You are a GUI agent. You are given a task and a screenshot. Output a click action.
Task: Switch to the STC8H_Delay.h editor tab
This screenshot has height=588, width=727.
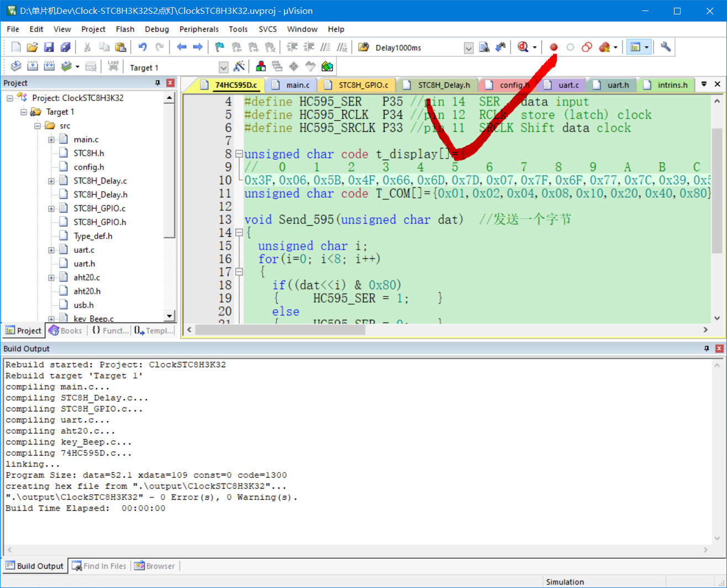[443, 85]
